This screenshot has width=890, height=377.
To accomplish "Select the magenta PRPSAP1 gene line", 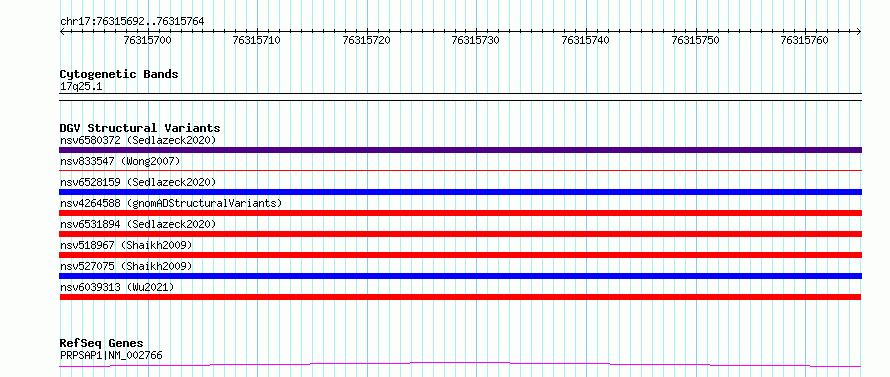I will click(460, 364).
